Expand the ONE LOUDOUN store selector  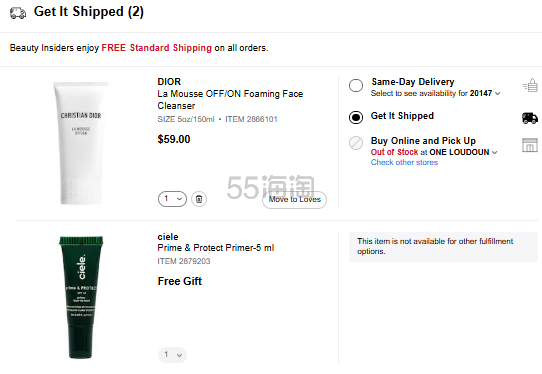(463, 152)
